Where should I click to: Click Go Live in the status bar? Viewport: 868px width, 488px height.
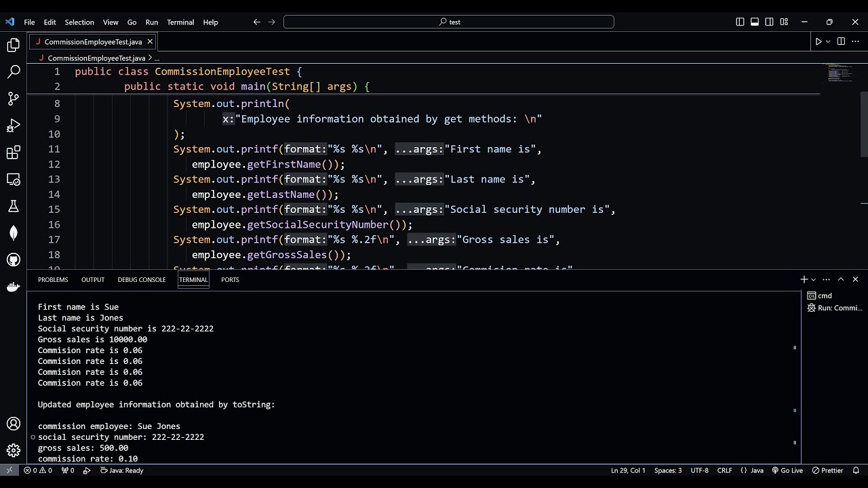(787, 470)
